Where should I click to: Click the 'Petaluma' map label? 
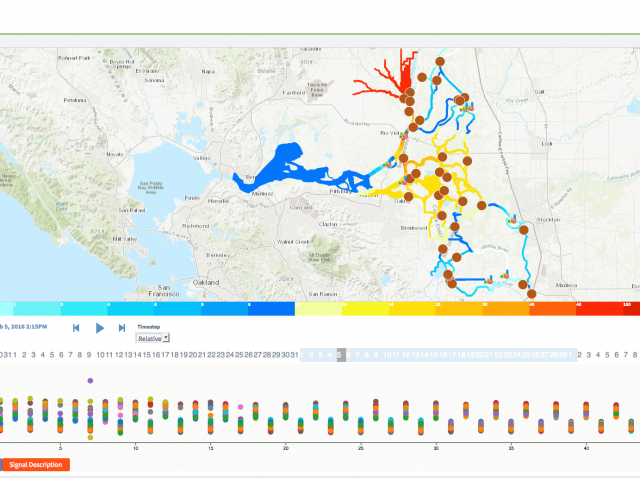(75, 100)
